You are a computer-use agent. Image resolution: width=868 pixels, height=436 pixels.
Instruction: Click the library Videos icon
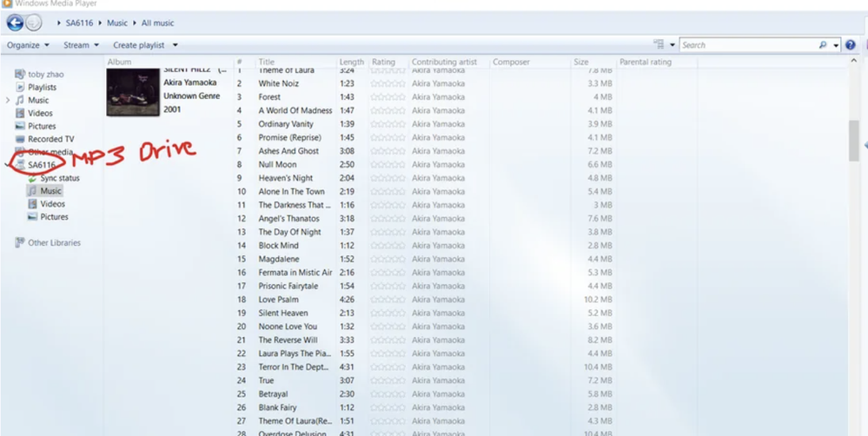tap(20, 113)
